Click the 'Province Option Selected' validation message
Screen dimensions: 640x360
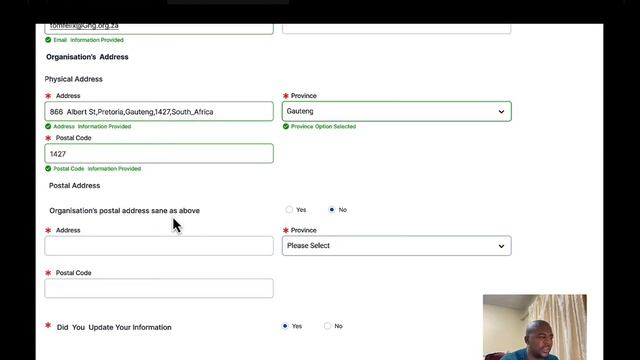(x=323, y=127)
